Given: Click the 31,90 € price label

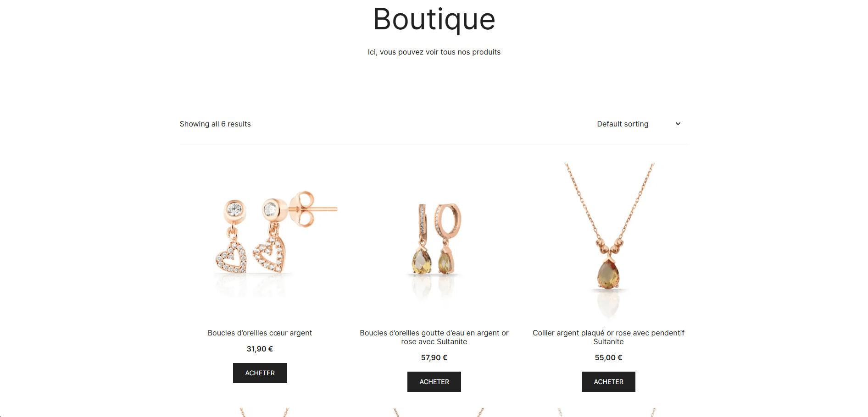Looking at the screenshot, I should [x=260, y=349].
